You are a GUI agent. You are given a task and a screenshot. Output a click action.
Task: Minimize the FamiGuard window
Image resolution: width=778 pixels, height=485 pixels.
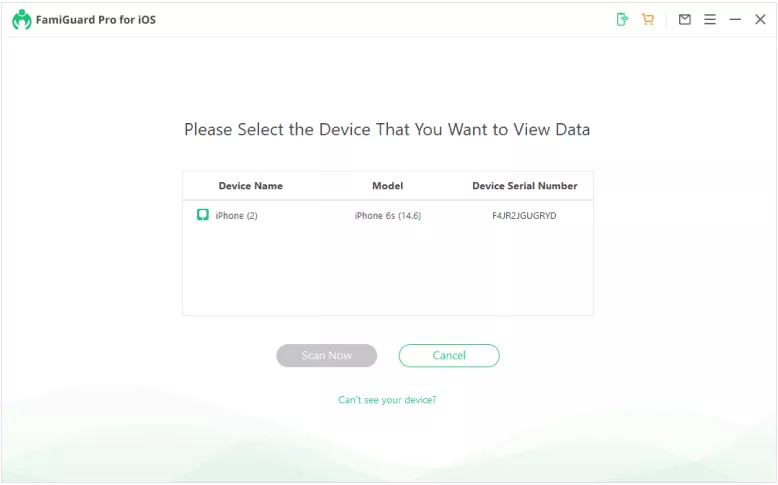coord(735,19)
